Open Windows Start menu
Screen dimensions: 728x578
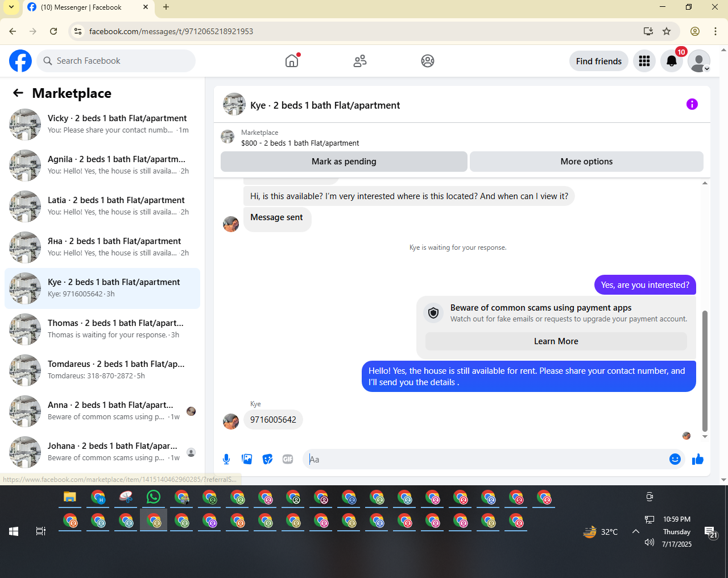point(14,531)
